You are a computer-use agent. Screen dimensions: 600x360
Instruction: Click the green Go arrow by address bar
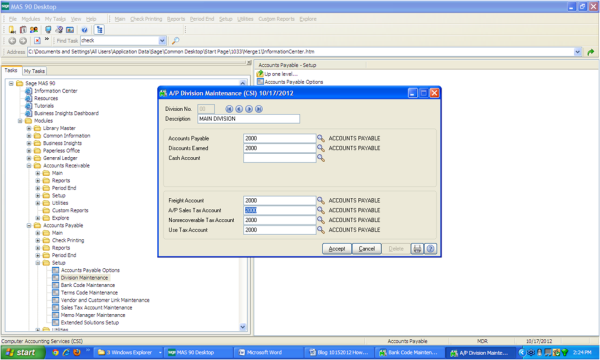tap(590, 52)
